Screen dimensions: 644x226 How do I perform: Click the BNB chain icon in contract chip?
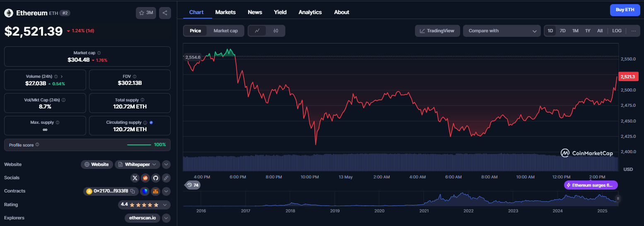click(89, 191)
